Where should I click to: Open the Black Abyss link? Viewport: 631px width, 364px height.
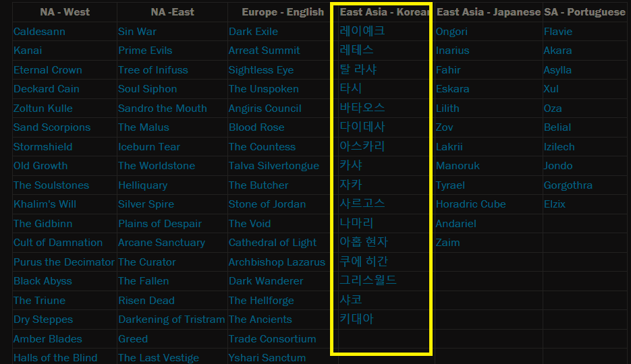coord(43,281)
